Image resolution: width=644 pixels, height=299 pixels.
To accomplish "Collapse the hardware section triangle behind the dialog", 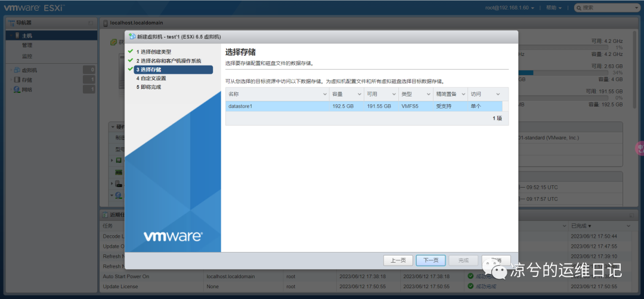I will (113, 127).
